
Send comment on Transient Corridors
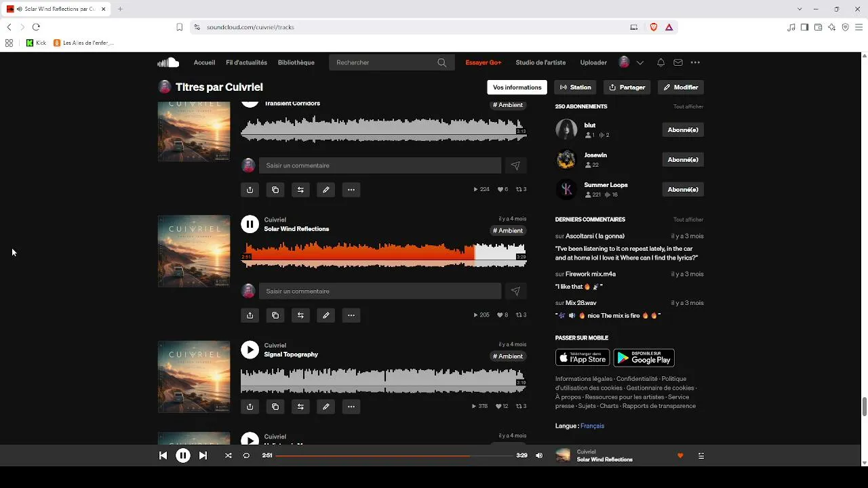[515, 165]
